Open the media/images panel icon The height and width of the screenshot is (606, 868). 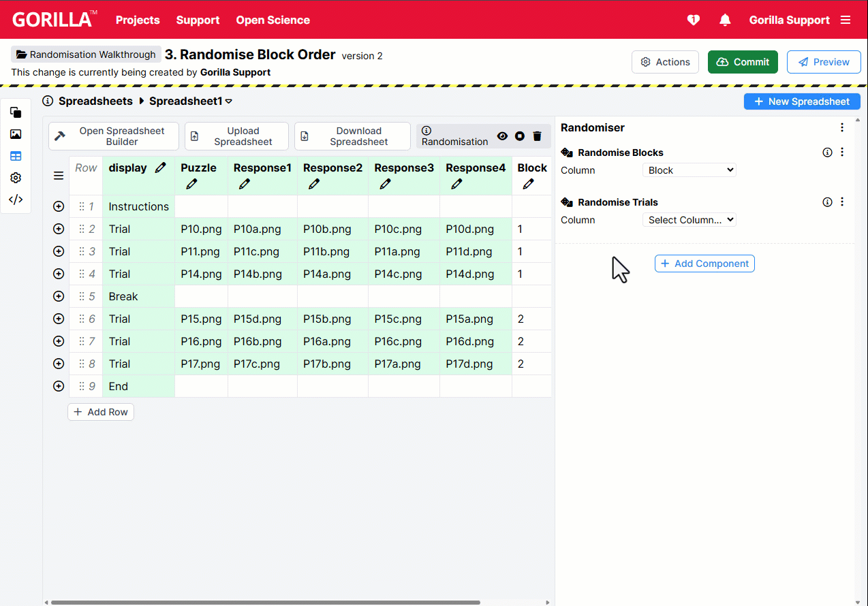coord(16,134)
